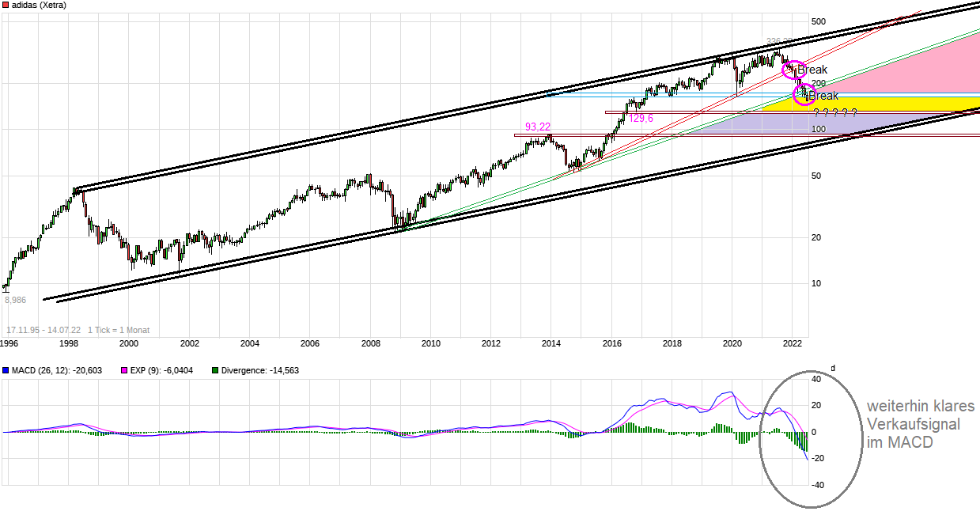Click the 500 price axis label
The image size is (980, 515).
tap(819, 21)
